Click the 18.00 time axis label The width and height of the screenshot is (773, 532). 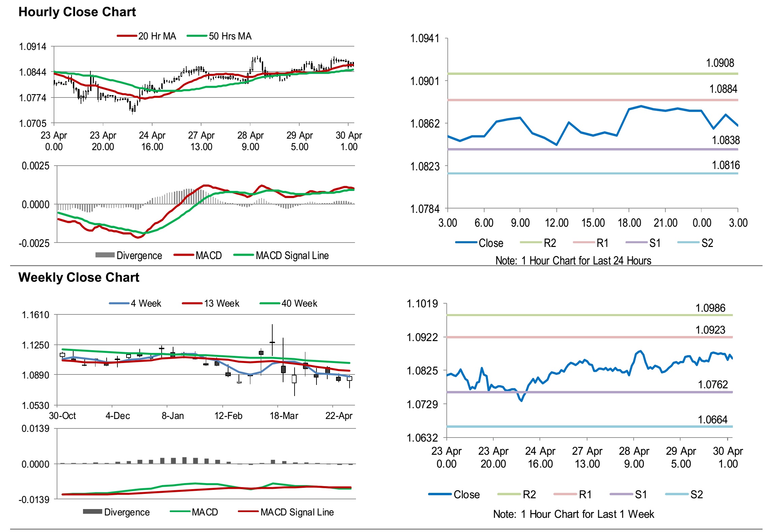point(629,223)
